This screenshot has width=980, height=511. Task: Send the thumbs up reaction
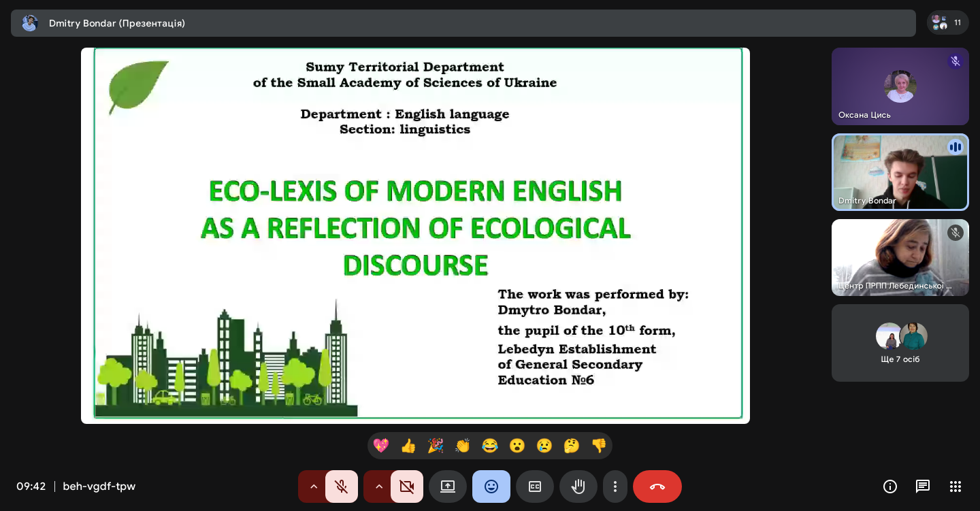click(x=408, y=446)
